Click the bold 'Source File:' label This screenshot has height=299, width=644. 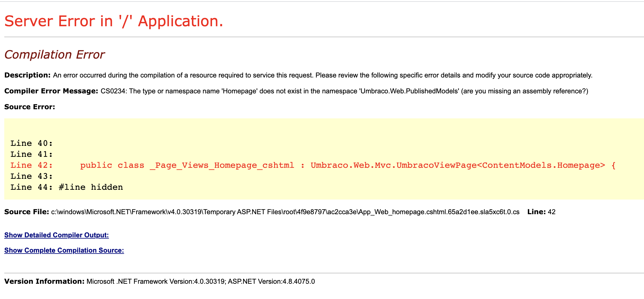(x=27, y=212)
